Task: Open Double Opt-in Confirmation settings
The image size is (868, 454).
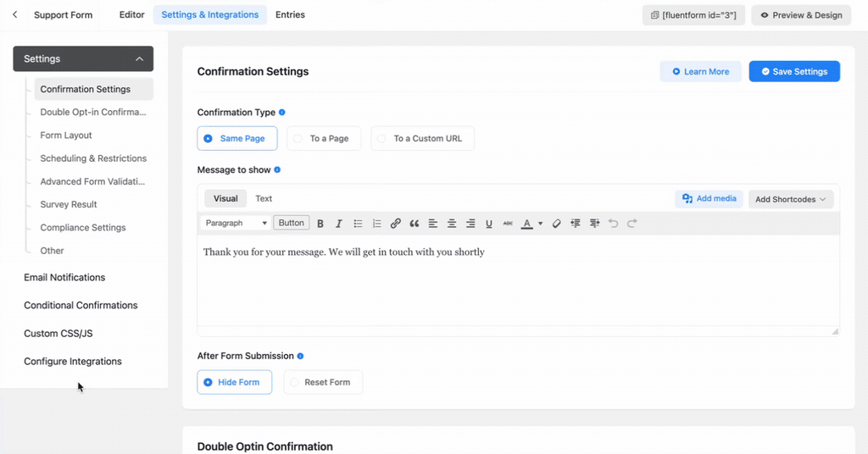Action: tap(93, 113)
